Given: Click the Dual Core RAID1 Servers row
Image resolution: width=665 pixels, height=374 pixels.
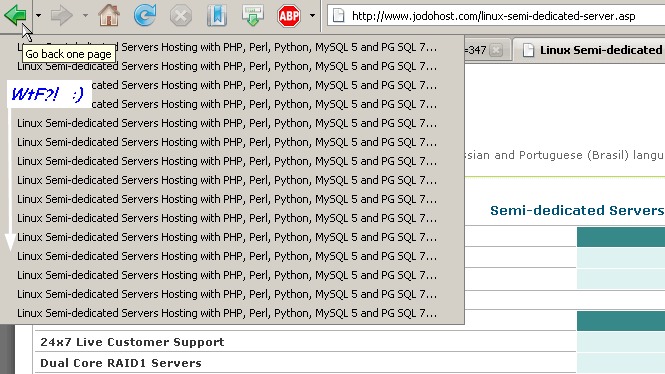Looking at the screenshot, I should pyautogui.click(x=305, y=363).
